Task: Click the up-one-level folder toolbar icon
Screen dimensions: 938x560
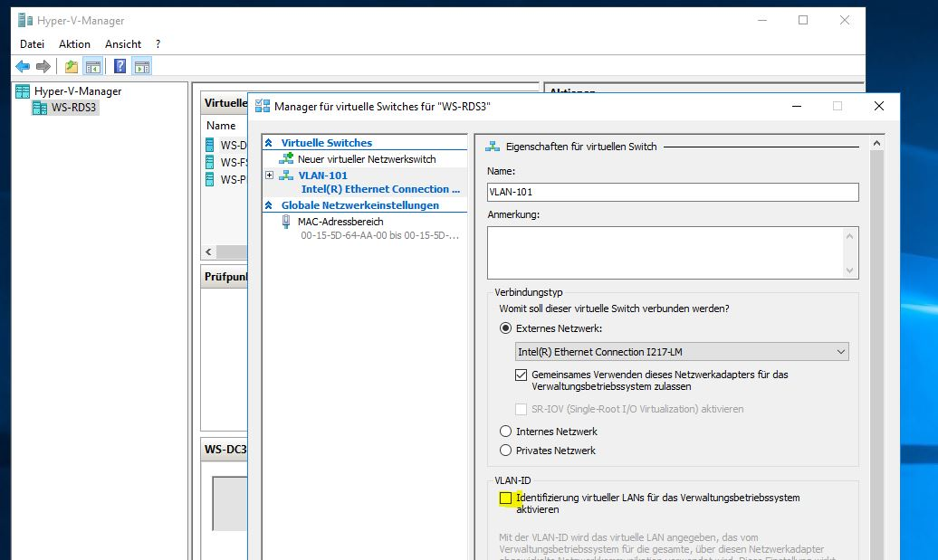Action: click(72, 66)
